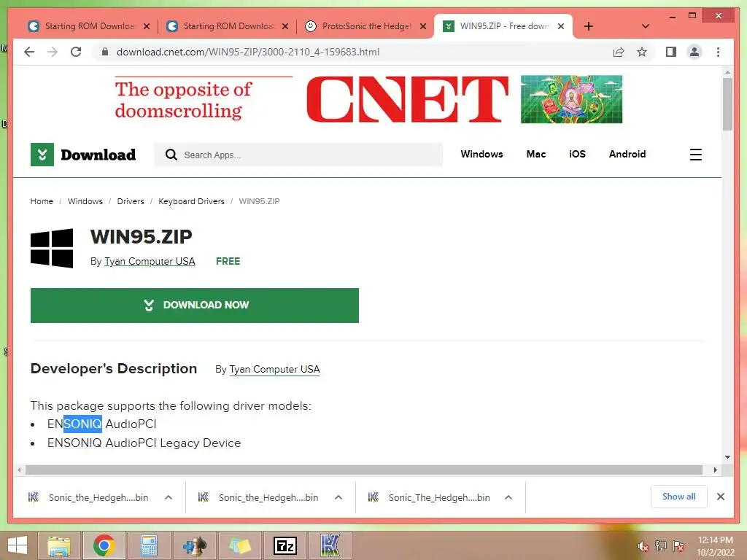Click the muted volume tray icon
747x560 pixels.
[643, 546]
